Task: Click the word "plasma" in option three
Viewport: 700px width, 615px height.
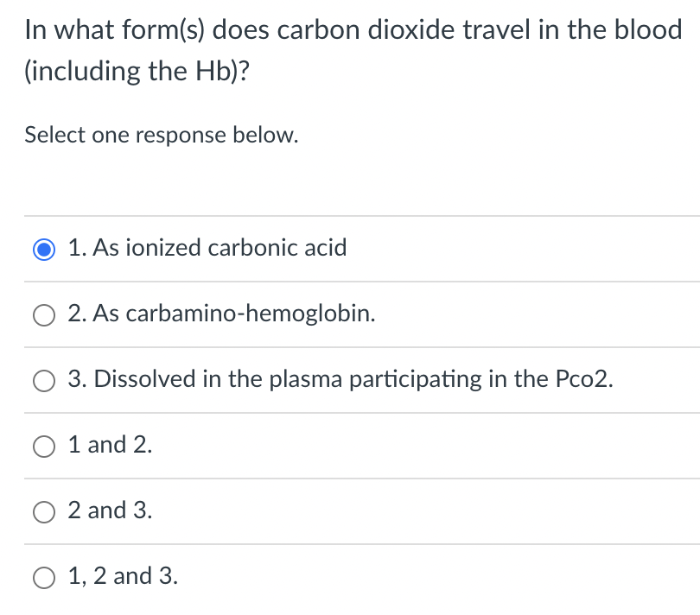Action: [x=311, y=379]
